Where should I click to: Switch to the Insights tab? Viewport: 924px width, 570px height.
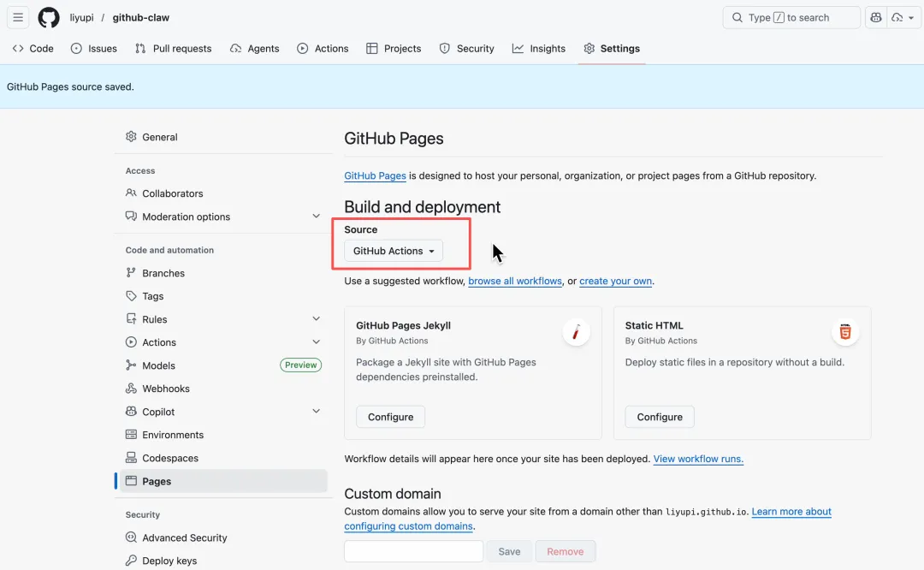(539, 49)
